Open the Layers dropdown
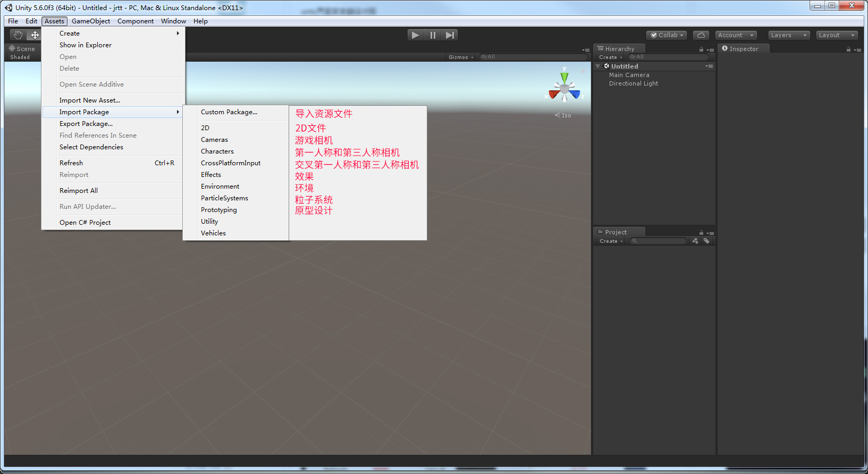868x474 pixels. coord(789,35)
